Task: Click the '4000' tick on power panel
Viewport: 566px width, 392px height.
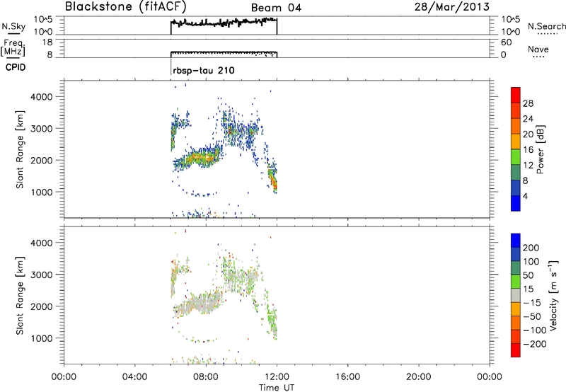Action: tap(42, 97)
